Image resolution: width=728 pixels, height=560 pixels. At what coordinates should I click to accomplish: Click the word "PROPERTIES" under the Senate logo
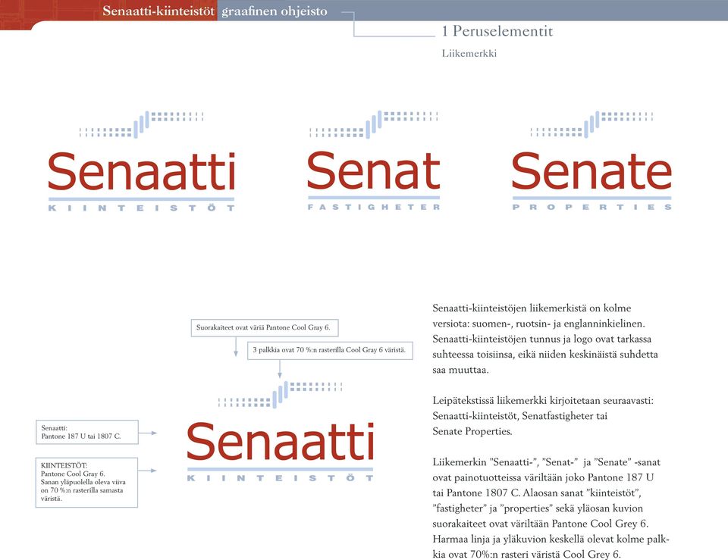(592, 207)
